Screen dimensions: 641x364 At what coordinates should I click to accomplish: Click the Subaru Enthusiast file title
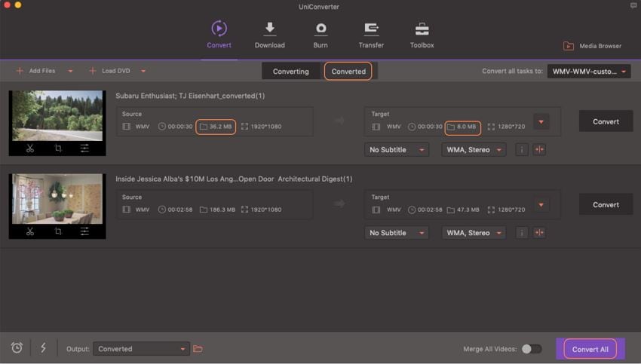tap(190, 96)
